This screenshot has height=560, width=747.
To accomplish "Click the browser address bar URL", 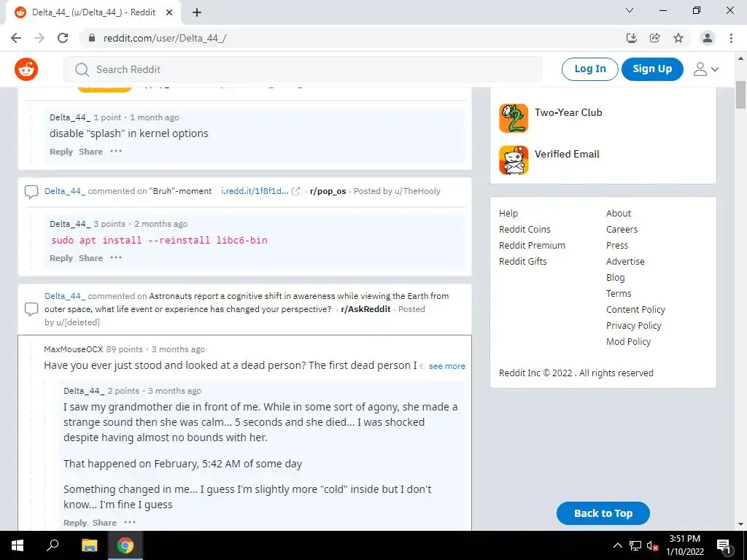I will tap(165, 38).
